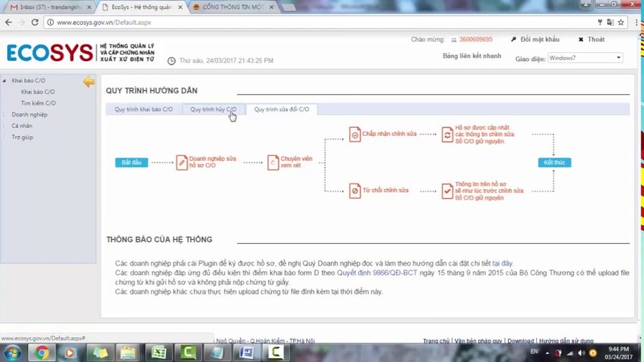644x362 pixels.
Task: Click the Kết thúc button
Action: tap(555, 162)
